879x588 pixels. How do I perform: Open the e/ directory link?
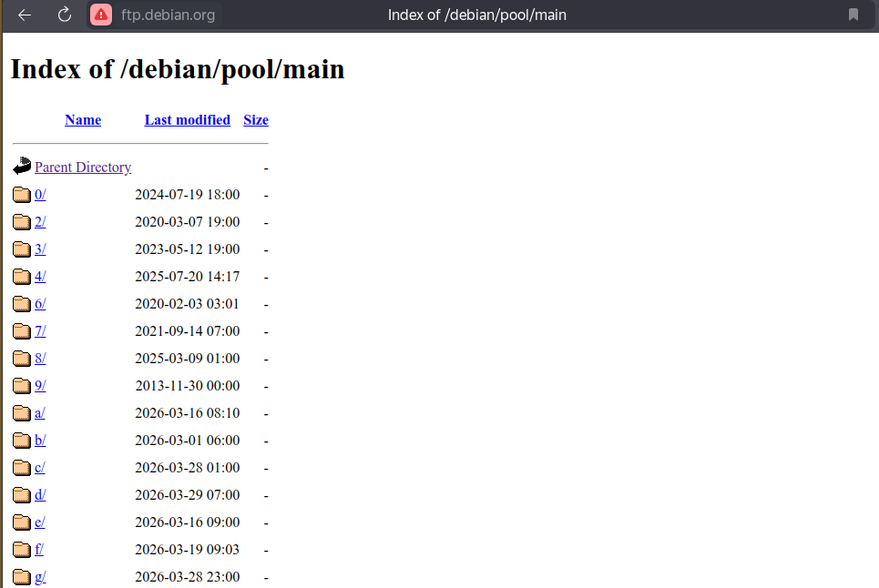[40, 522]
